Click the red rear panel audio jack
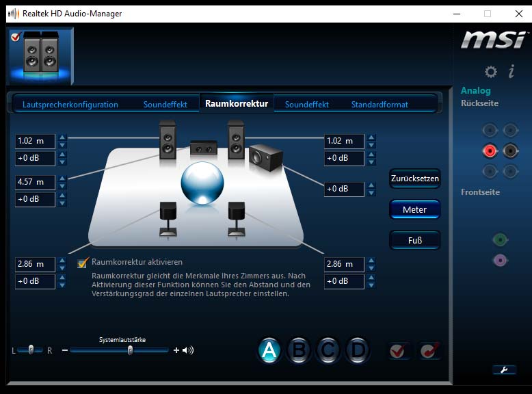532x394 pixels. (x=490, y=150)
